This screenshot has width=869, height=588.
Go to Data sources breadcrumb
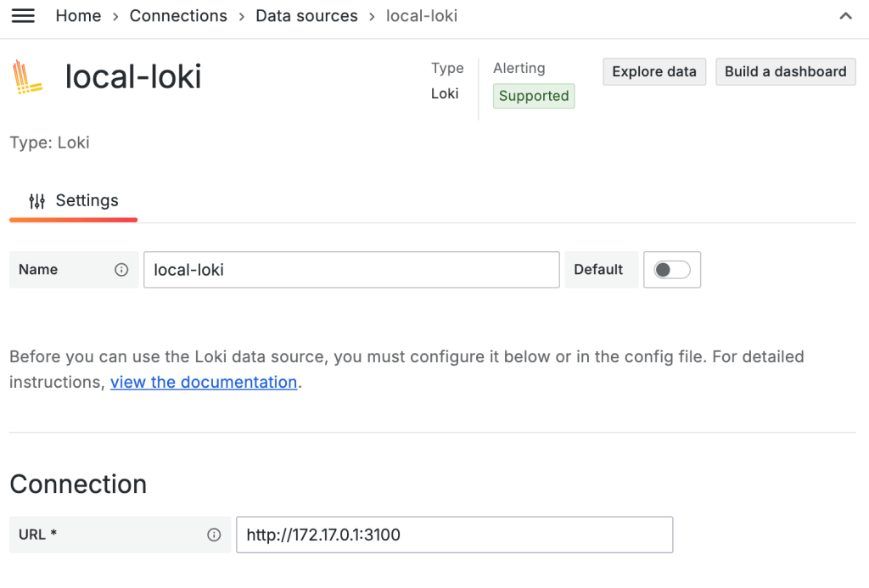pyautogui.click(x=306, y=16)
